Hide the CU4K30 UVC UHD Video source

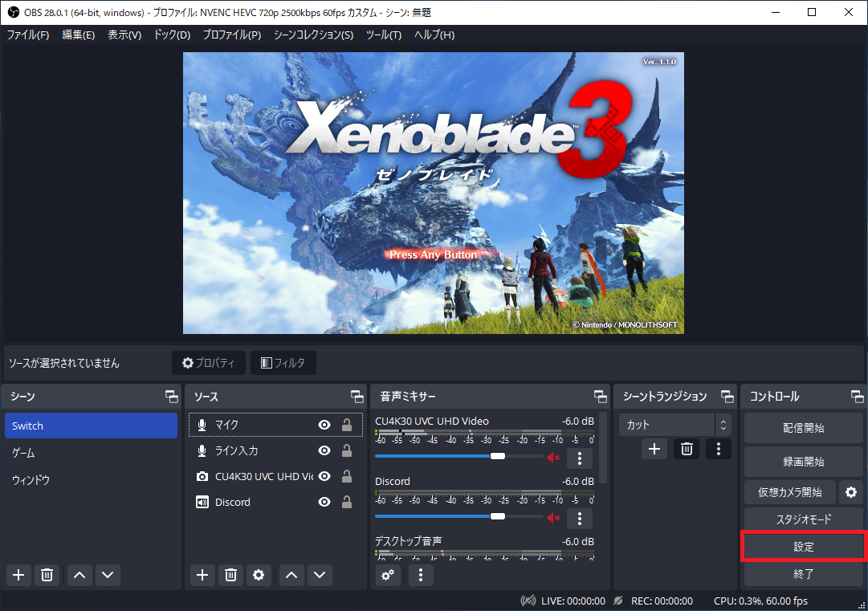(x=324, y=476)
